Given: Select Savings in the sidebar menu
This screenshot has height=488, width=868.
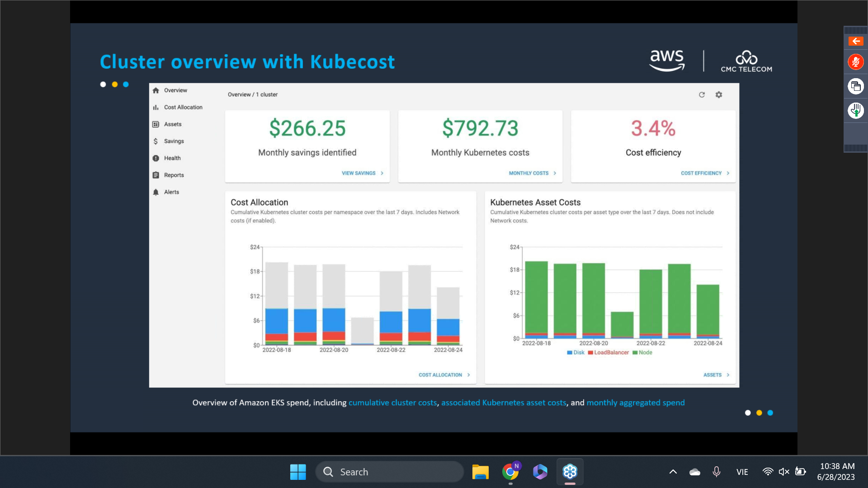Looking at the screenshot, I should pos(174,141).
